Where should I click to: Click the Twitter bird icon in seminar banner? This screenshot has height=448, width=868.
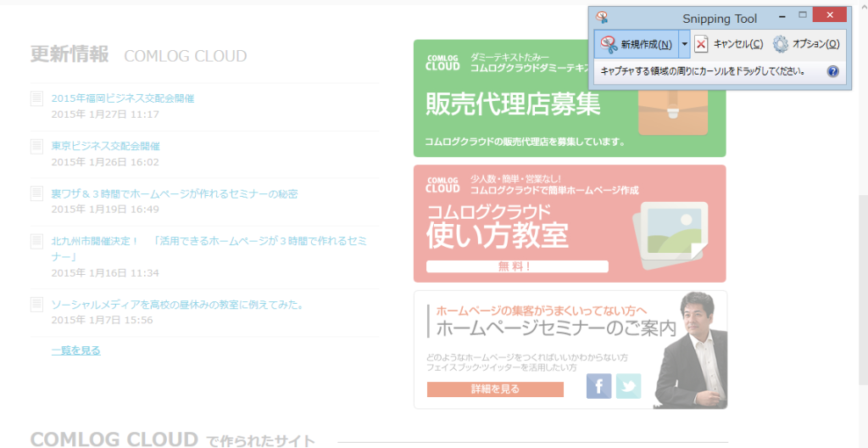click(628, 386)
